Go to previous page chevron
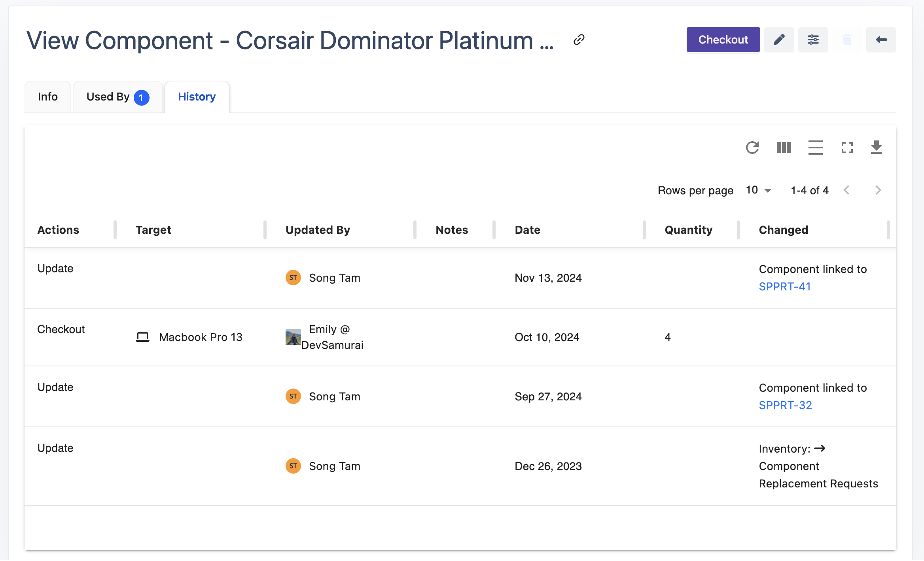This screenshot has height=561, width=924. tap(846, 190)
